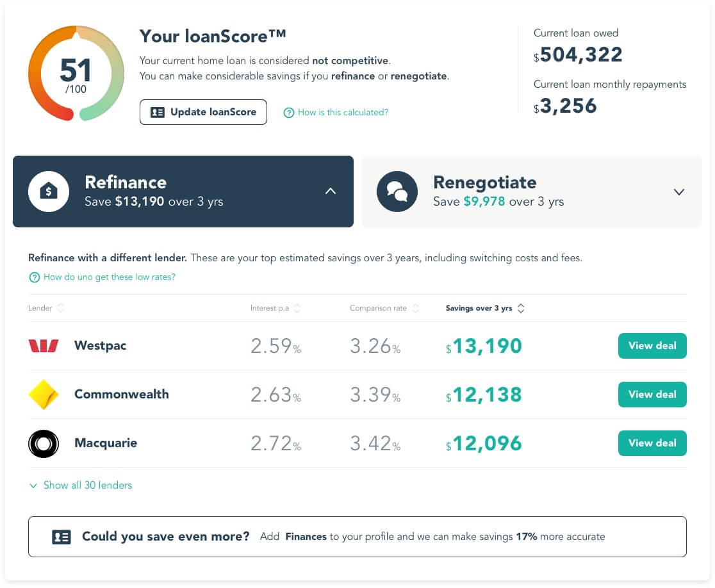This screenshot has height=588, width=715.
Task: Click the current loan owed amount $504,322
Action: coord(578,54)
